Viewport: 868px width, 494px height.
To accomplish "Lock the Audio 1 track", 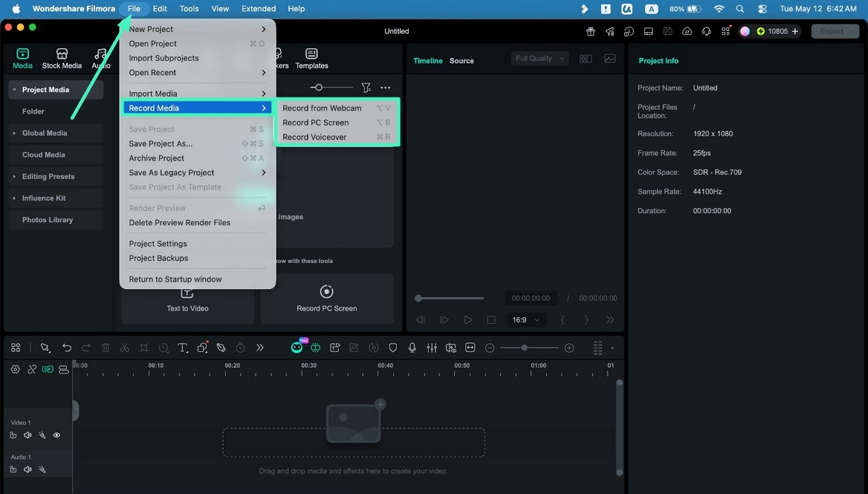I will point(13,469).
